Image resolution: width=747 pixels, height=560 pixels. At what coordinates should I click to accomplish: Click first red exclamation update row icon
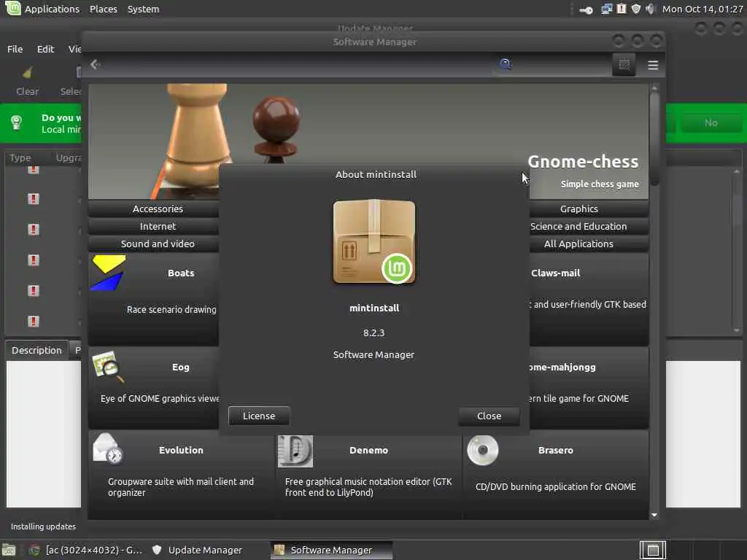coord(34,170)
